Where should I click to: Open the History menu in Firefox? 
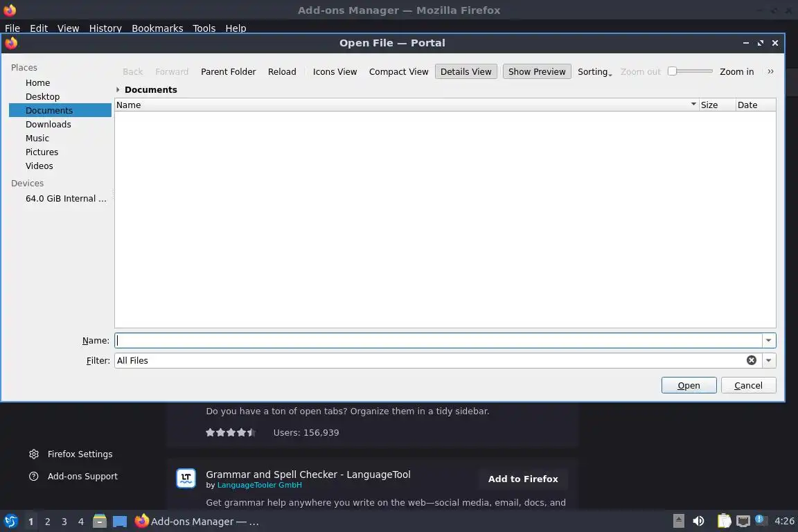[105, 28]
